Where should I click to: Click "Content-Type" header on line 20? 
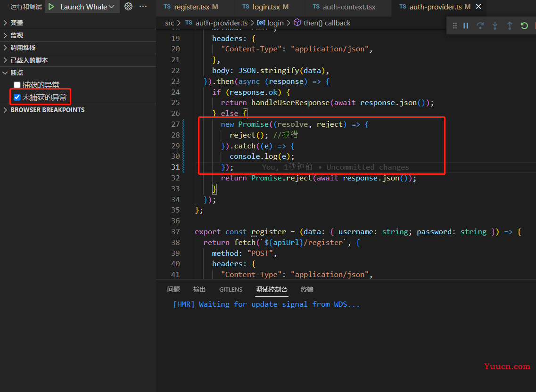tap(251, 49)
